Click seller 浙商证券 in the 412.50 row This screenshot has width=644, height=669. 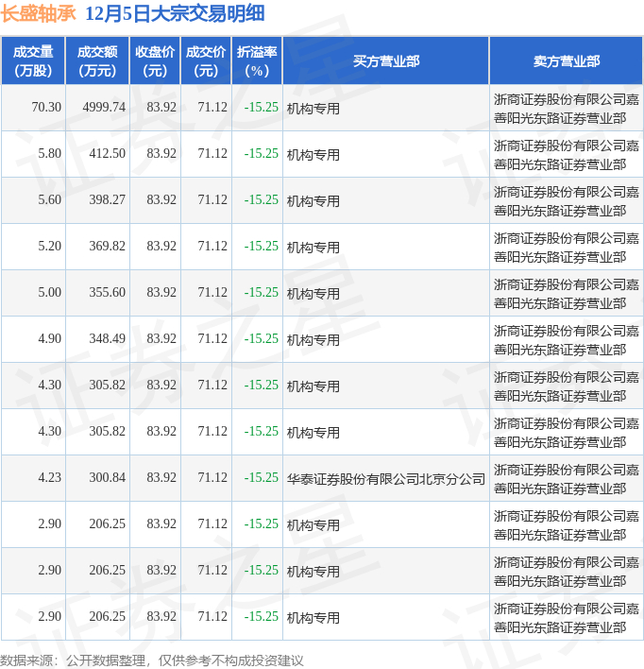click(567, 155)
